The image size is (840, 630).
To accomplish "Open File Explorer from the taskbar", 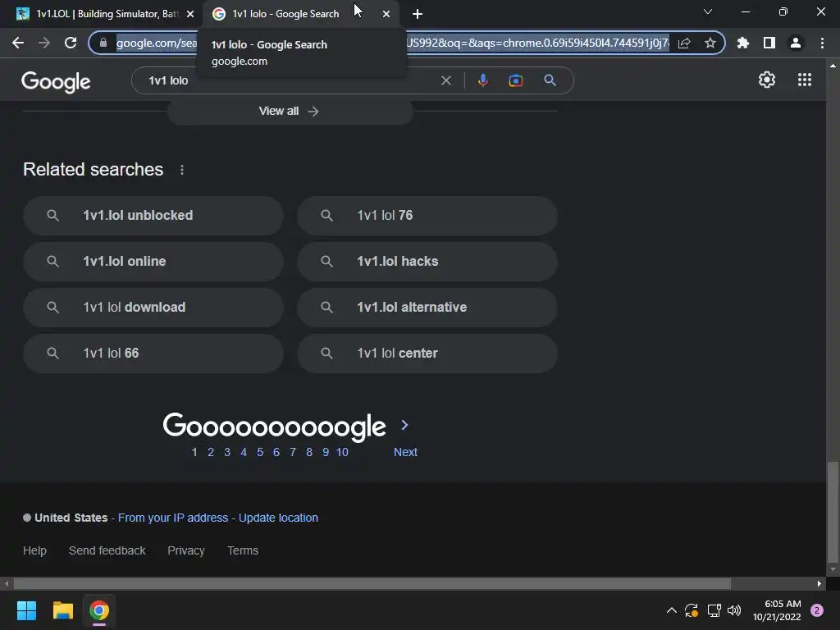I will (x=62, y=610).
